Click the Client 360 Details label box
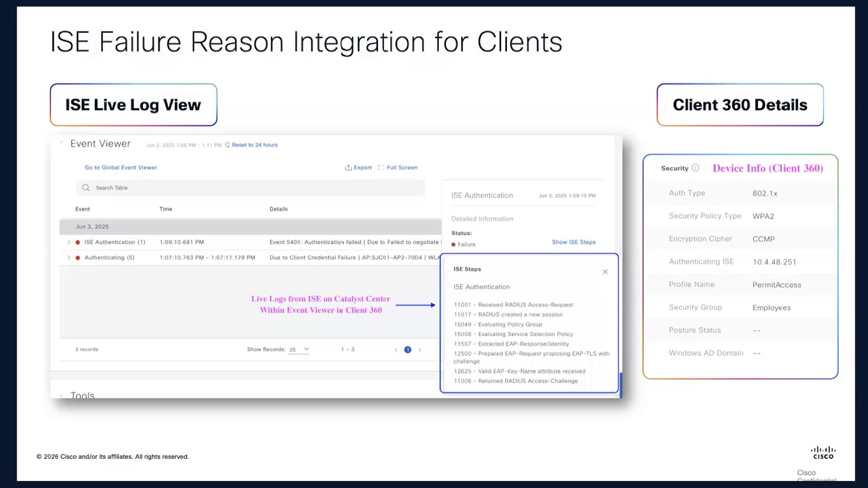Viewport: 868px width, 488px height. tap(740, 105)
